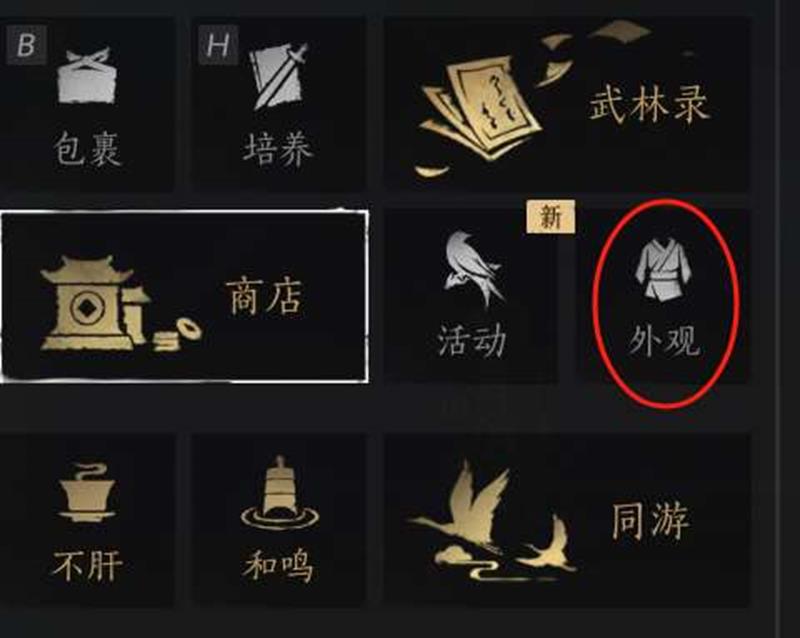Image resolution: width=800 pixels, height=638 pixels.
Task: Click the 商店 shop building icon
Action: pyautogui.click(x=120, y=305)
